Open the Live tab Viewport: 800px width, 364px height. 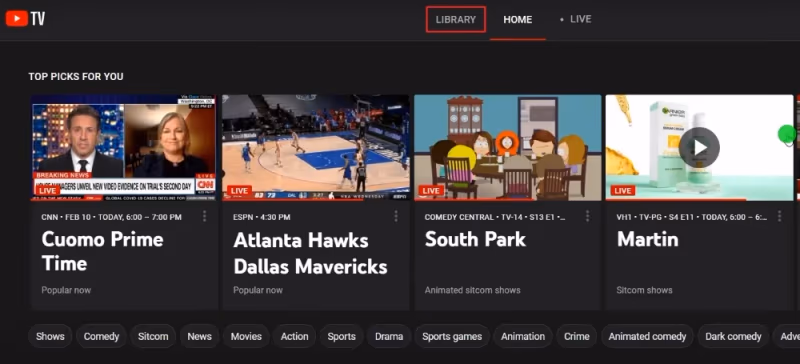pos(576,19)
